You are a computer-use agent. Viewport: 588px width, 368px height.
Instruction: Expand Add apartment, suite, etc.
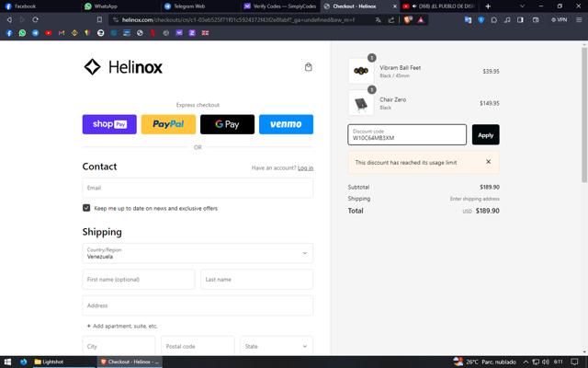click(x=122, y=326)
